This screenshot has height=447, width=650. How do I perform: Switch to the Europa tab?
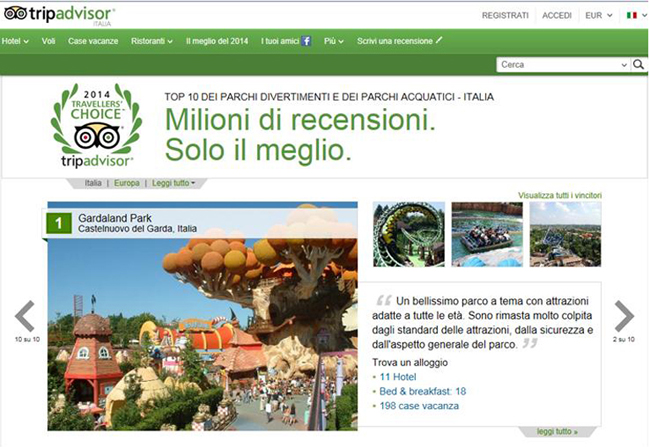click(126, 183)
